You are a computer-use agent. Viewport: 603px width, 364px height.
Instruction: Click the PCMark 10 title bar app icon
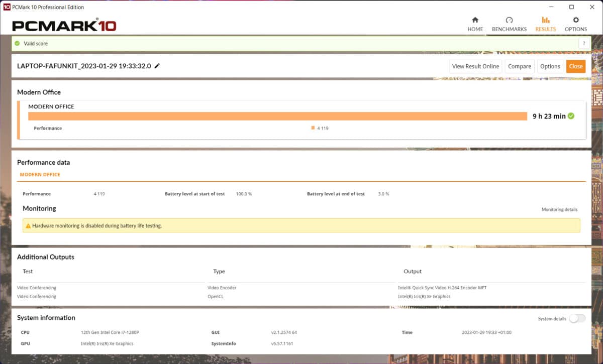click(7, 7)
